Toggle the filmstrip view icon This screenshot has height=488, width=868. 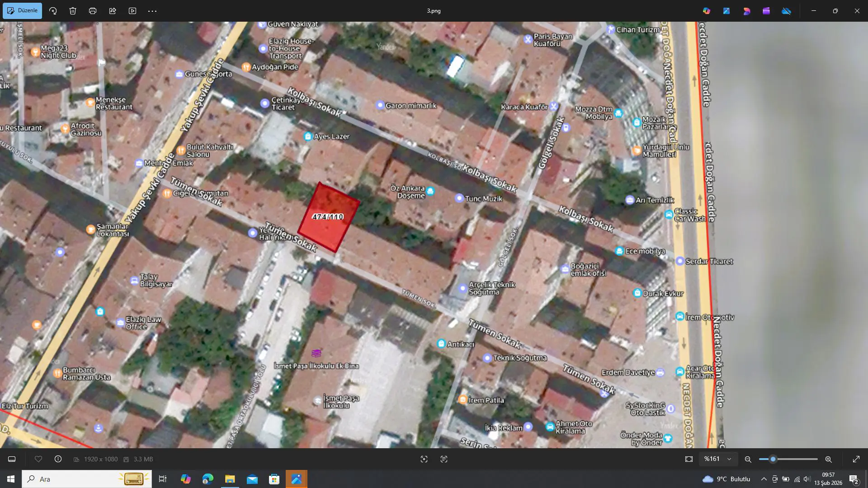(12, 459)
